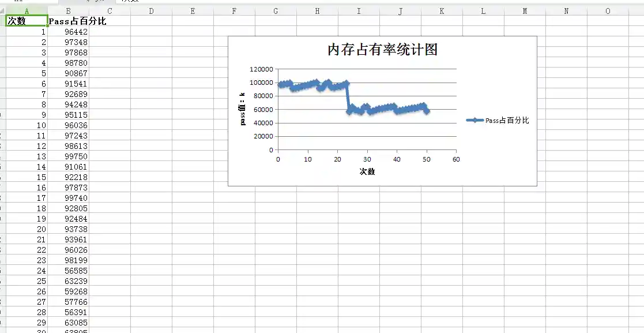Select the cell with value 96036

(x=68, y=125)
